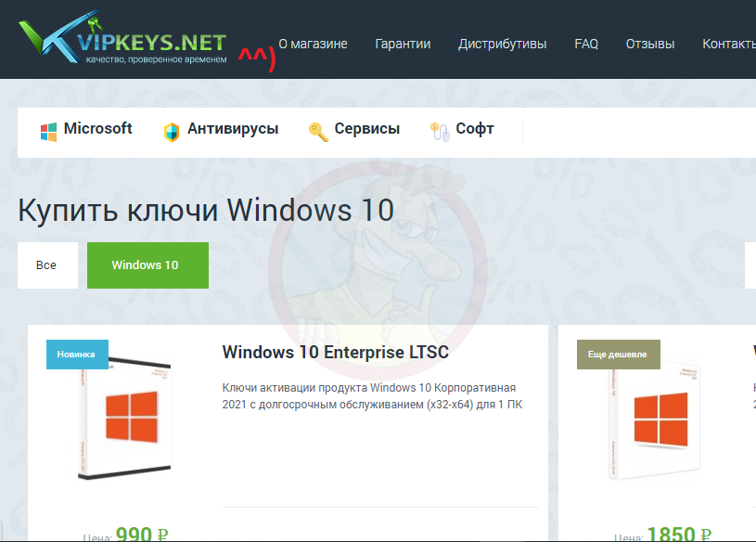The image size is (756, 542).
Task: Click the 990 ₽ price
Action: [x=142, y=534]
